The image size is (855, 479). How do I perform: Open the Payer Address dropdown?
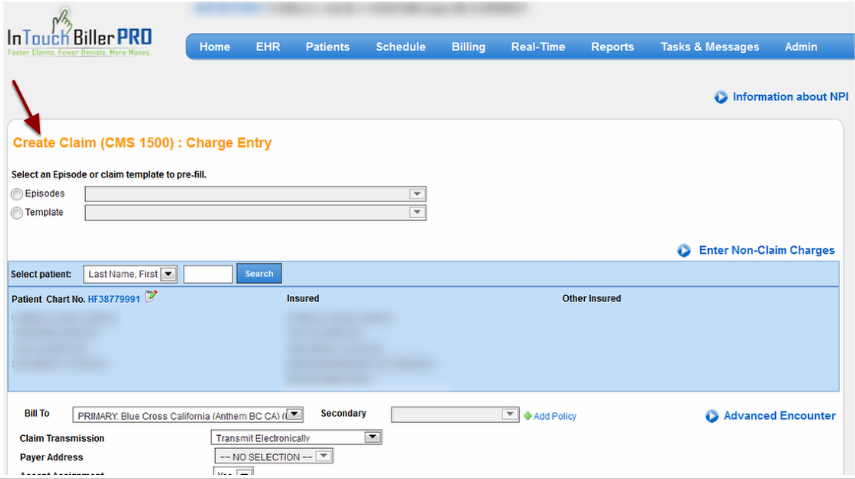pos(323,457)
